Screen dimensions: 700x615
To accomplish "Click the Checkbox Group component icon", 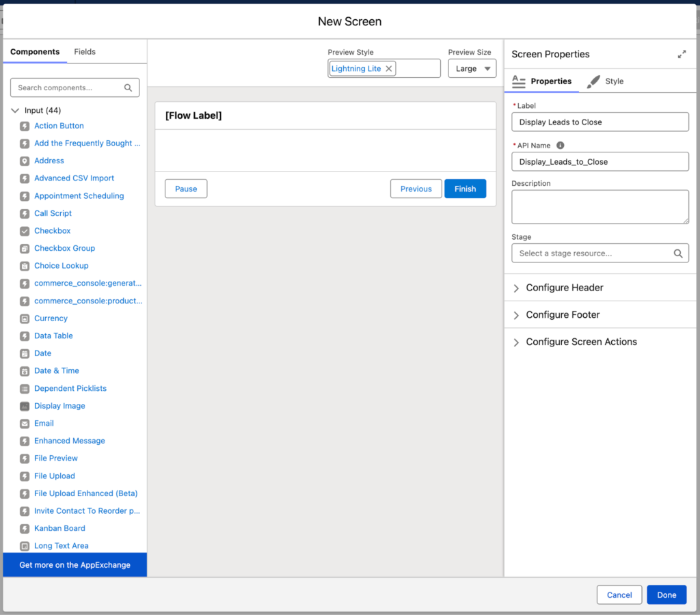I will [25, 249].
